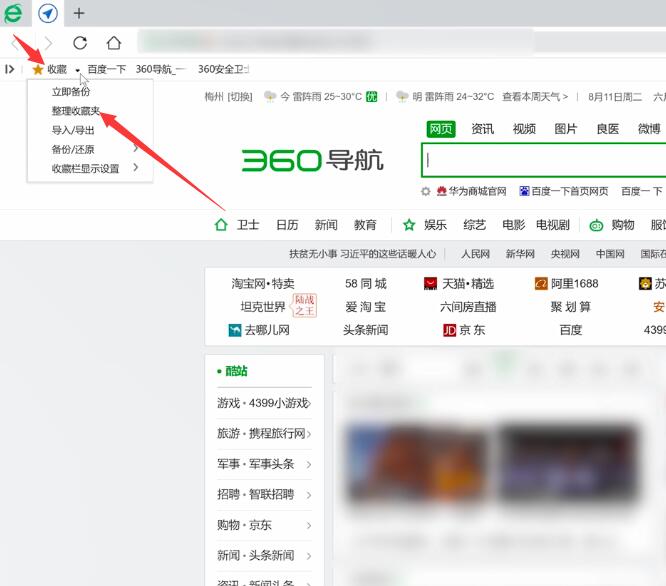Select the 图片 search tab
The image size is (666, 586).
point(566,129)
